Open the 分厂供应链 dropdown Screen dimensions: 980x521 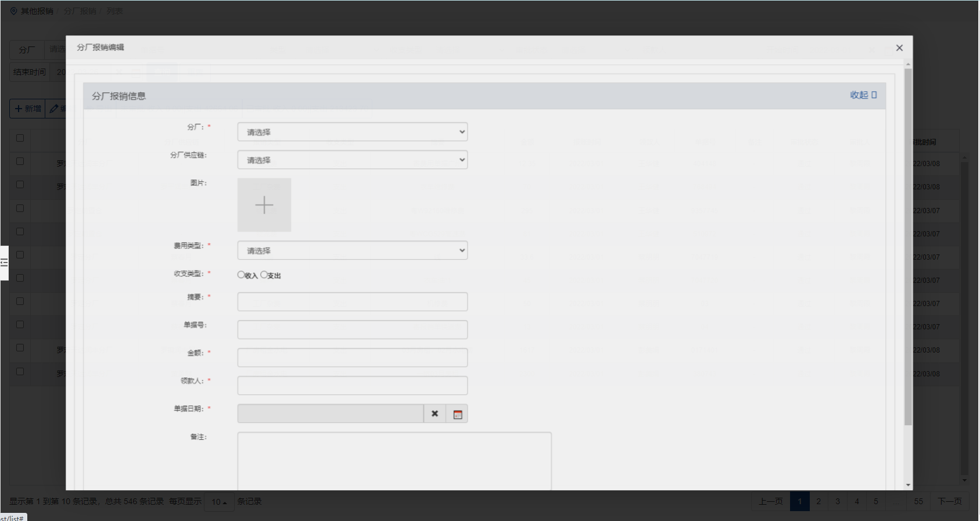point(352,160)
